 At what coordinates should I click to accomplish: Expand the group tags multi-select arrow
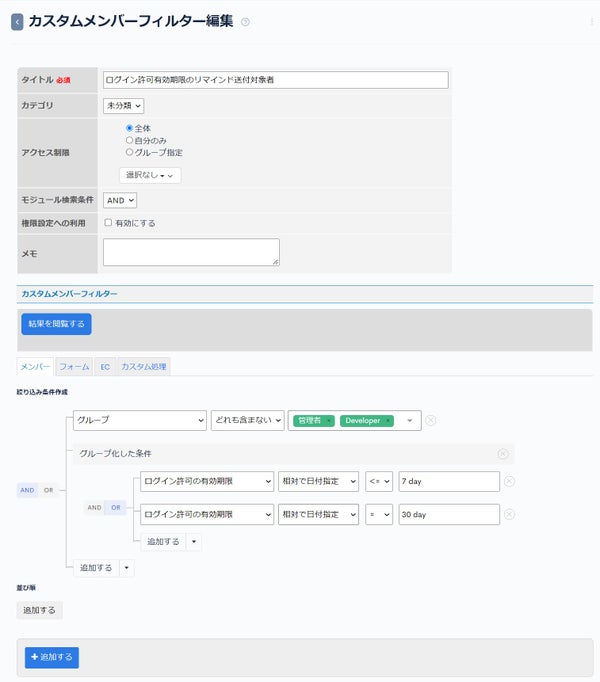tap(409, 421)
